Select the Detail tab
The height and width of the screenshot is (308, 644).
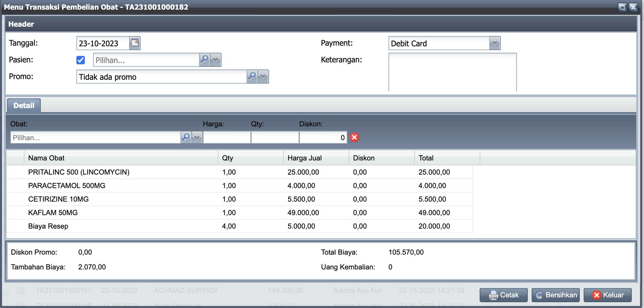click(24, 106)
